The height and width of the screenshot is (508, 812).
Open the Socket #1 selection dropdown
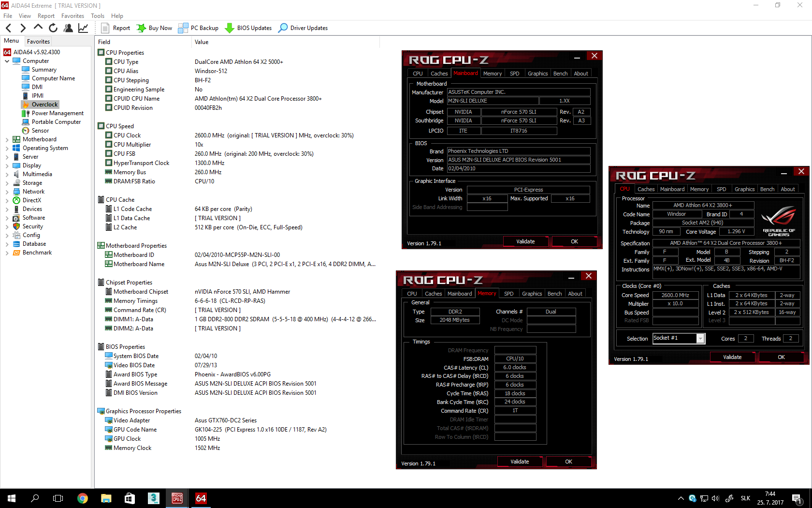(700, 339)
